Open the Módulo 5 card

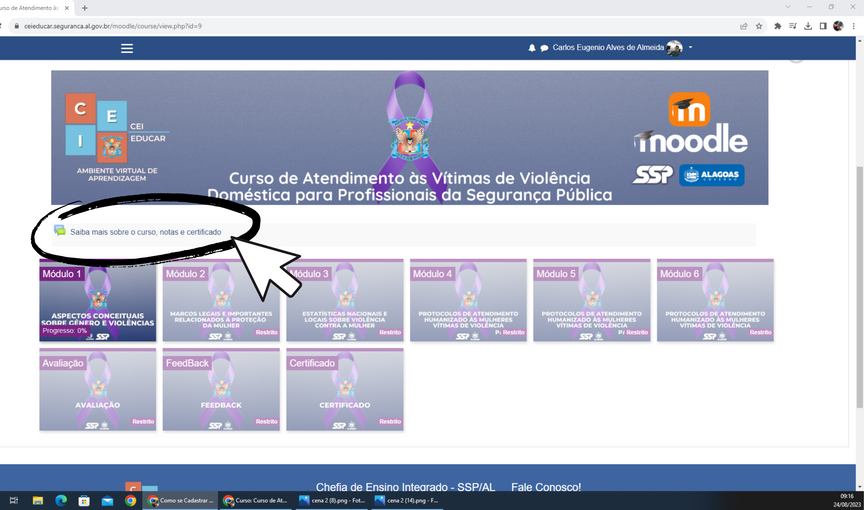[591, 300]
